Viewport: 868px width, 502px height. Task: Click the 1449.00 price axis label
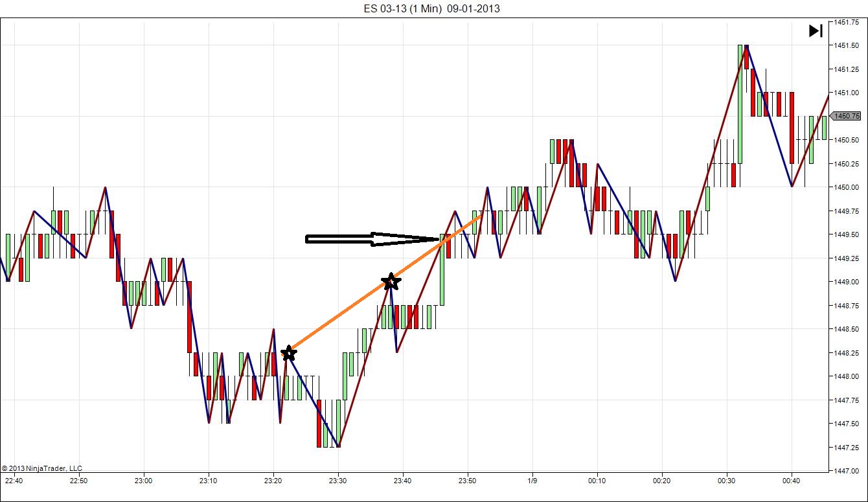coord(846,282)
